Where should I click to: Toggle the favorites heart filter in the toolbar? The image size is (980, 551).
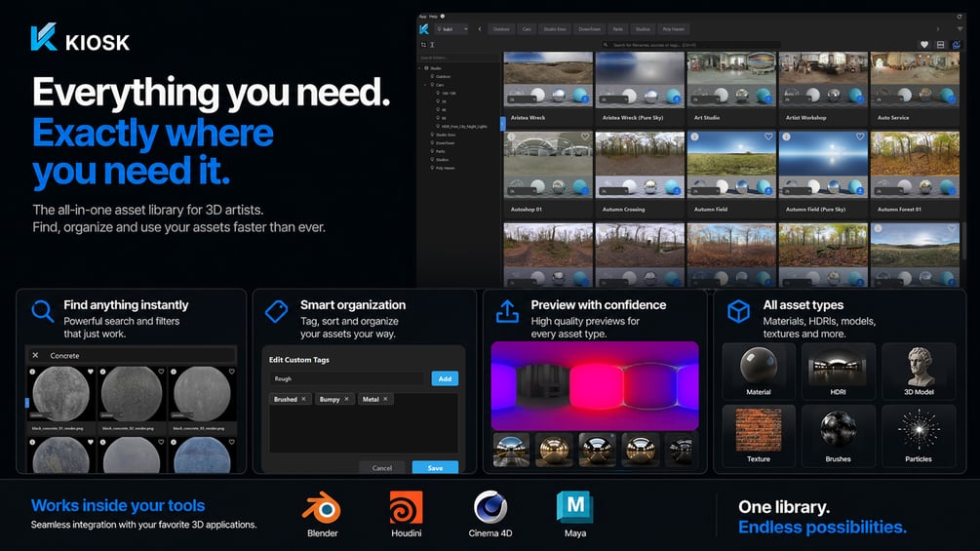pyautogui.click(x=924, y=45)
